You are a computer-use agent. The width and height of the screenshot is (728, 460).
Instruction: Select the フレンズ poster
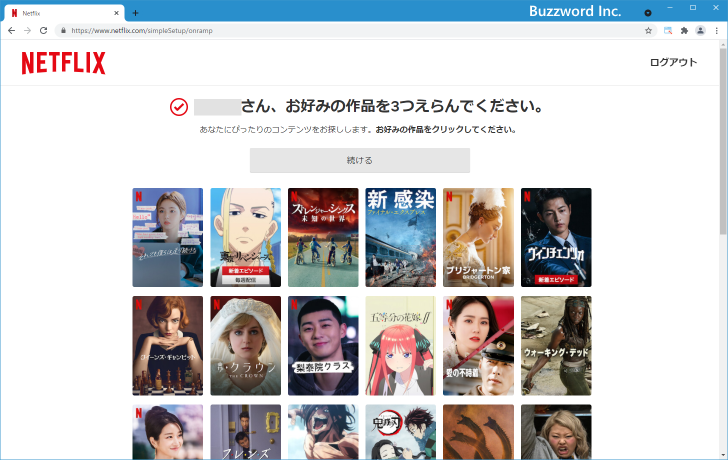pos(246,432)
